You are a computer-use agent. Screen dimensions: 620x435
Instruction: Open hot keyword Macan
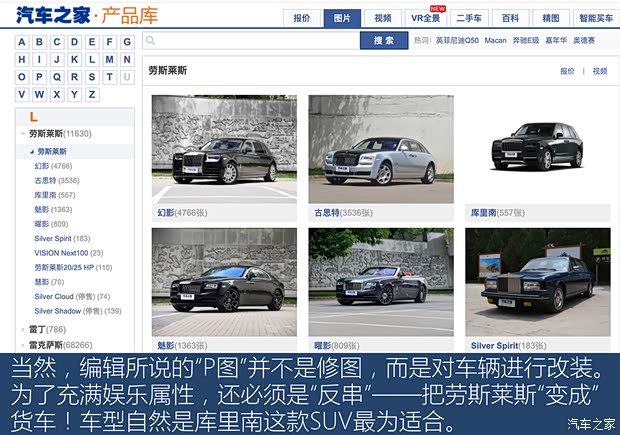point(495,40)
